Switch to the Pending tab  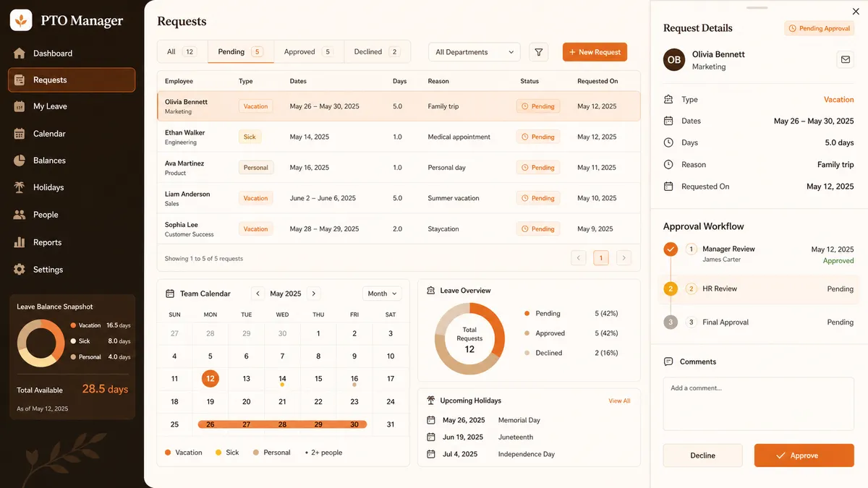point(241,52)
